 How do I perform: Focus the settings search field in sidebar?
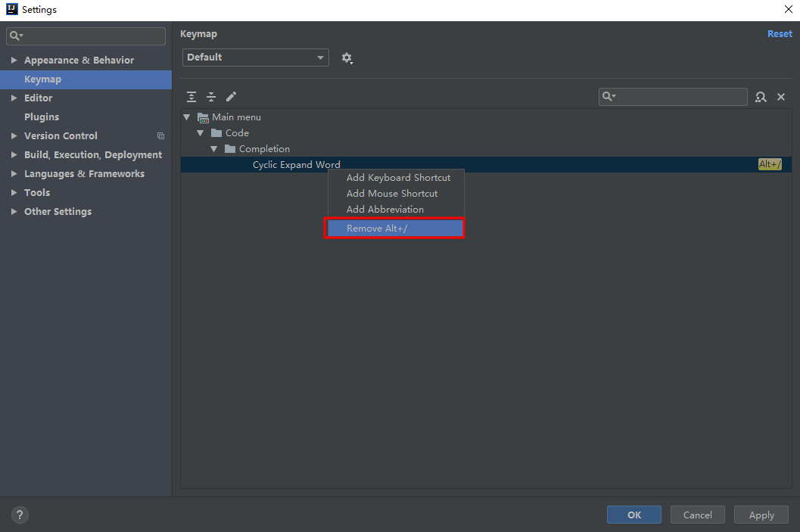(x=86, y=36)
